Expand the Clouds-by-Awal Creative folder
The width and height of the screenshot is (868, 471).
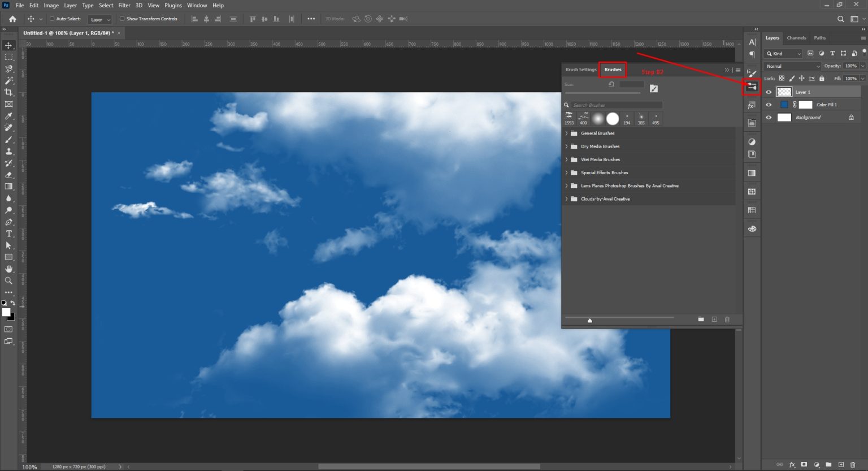point(566,199)
